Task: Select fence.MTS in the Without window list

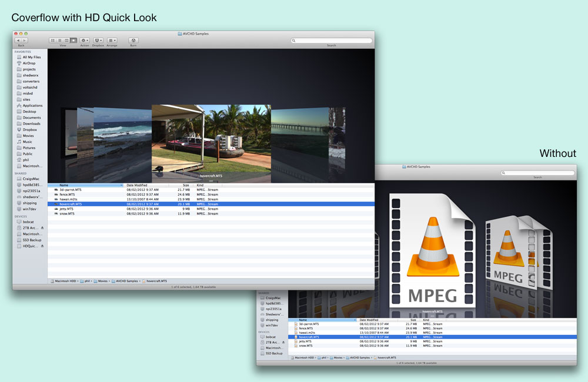Action: [x=432, y=329]
